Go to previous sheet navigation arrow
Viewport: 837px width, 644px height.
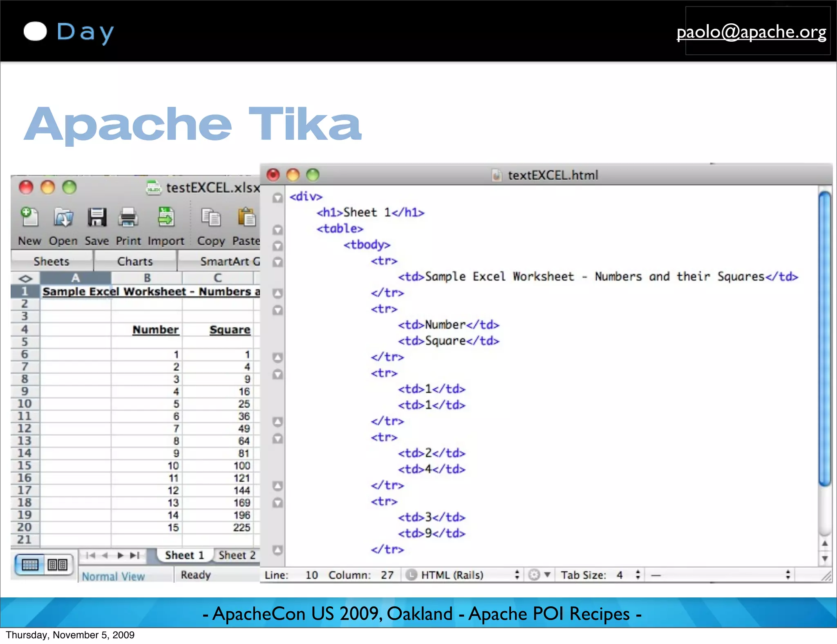pyautogui.click(x=105, y=555)
